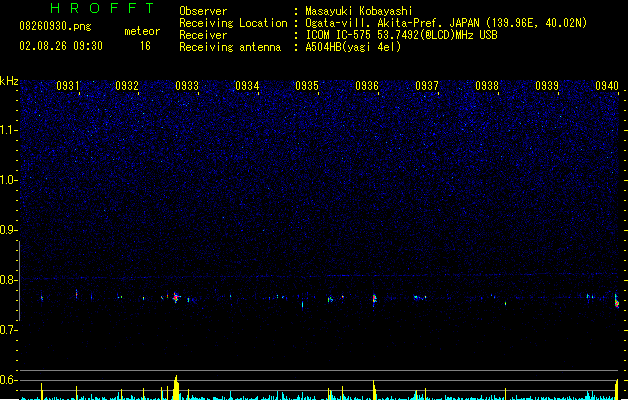Click the A504HB antenna text
629x400 pixels.
pyautogui.click(x=353, y=47)
